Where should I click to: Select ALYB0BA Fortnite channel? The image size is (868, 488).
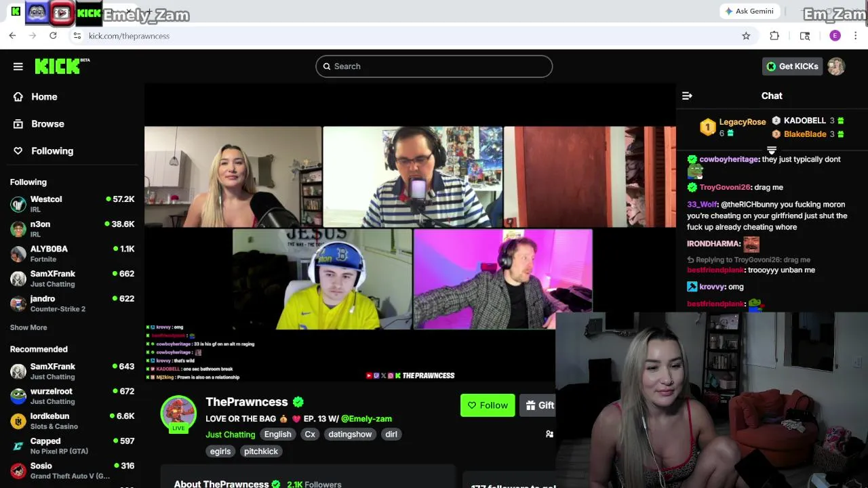[72, 253]
